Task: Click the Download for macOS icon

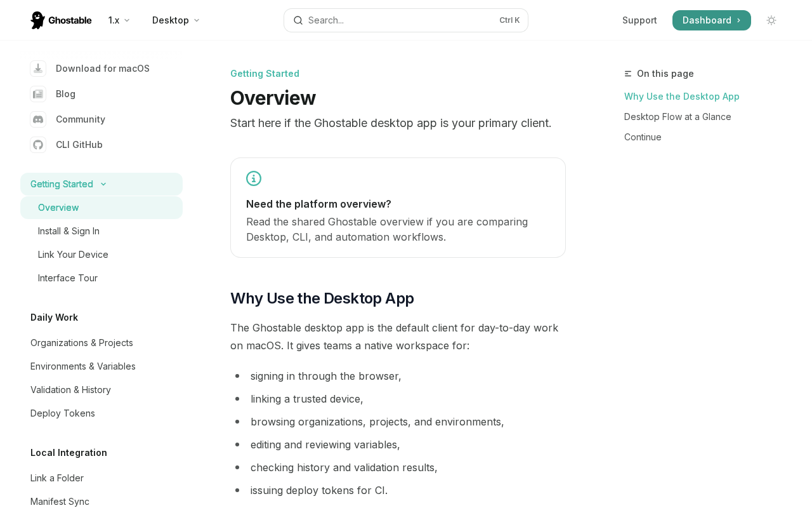Action: tap(38, 69)
